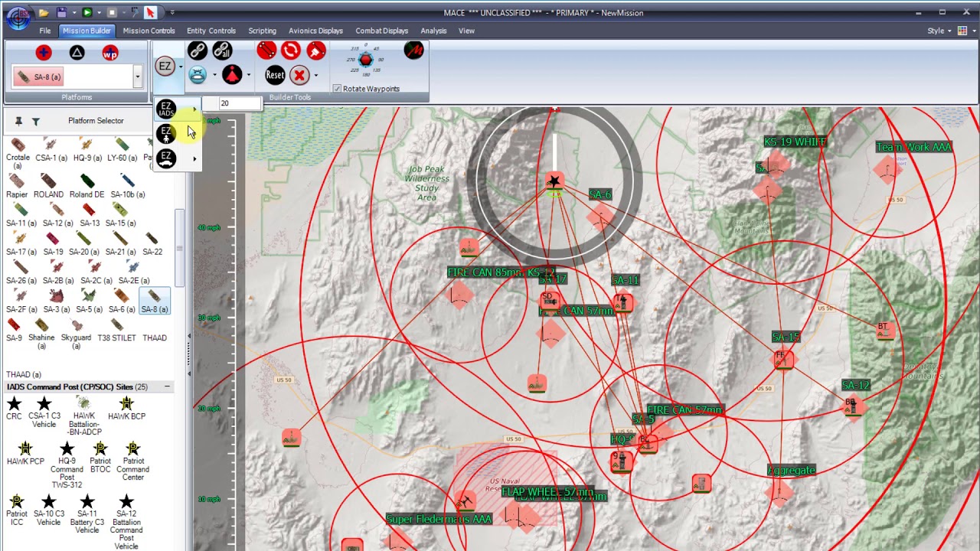Collapse the IADS Command Post Sites group
Viewport: 980px width, 551px height.
point(167,387)
